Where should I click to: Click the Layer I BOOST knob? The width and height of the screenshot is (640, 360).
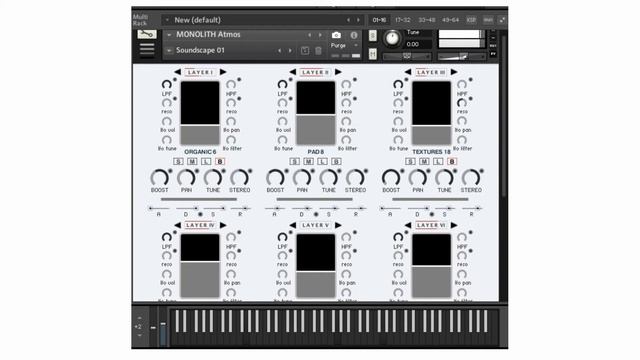(160, 178)
